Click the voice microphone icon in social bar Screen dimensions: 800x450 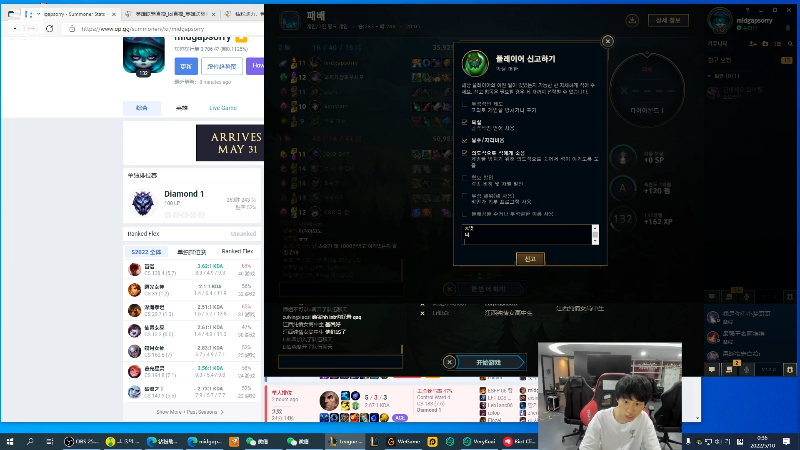746,369
